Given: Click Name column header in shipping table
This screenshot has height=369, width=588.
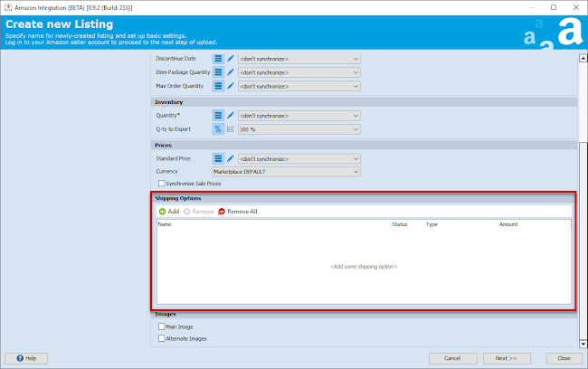Looking at the screenshot, I should pyautogui.click(x=273, y=224).
